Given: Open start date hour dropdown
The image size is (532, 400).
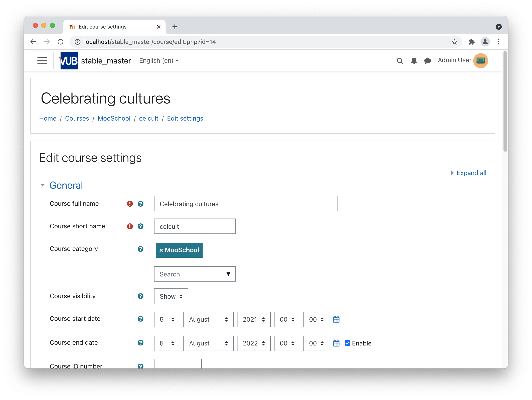Looking at the screenshot, I should (287, 319).
